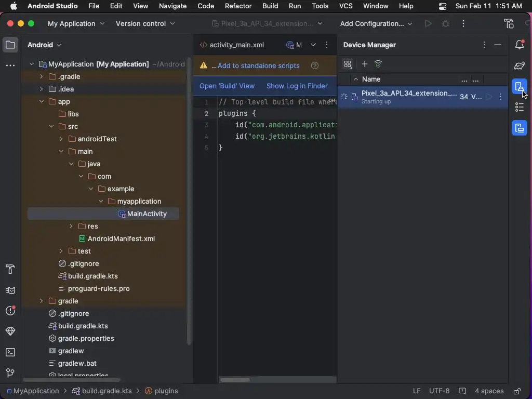The width and height of the screenshot is (532, 399).
Task: Open the list-style tool window icon on right sidebar
Action: (x=520, y=107)
